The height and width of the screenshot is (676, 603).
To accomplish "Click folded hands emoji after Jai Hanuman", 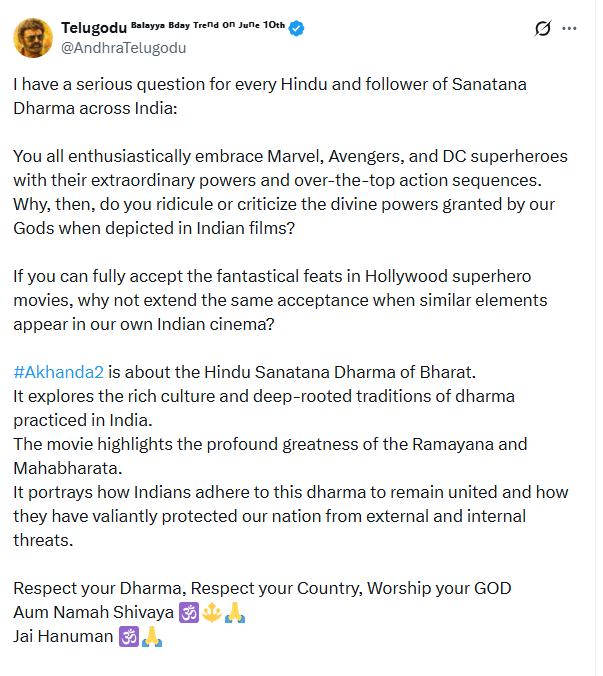I will pyautogui.click(x=152, y=635).
